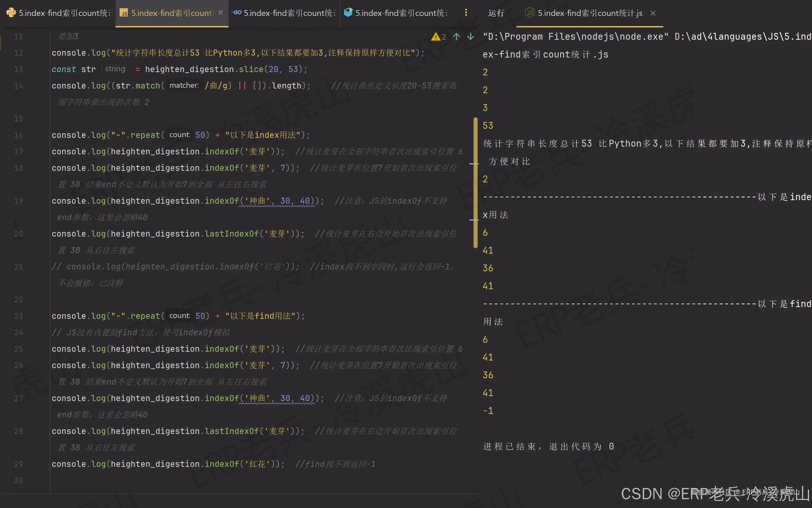
Task: Click the JS icon on the active editor tab
Action: point(124,13)
